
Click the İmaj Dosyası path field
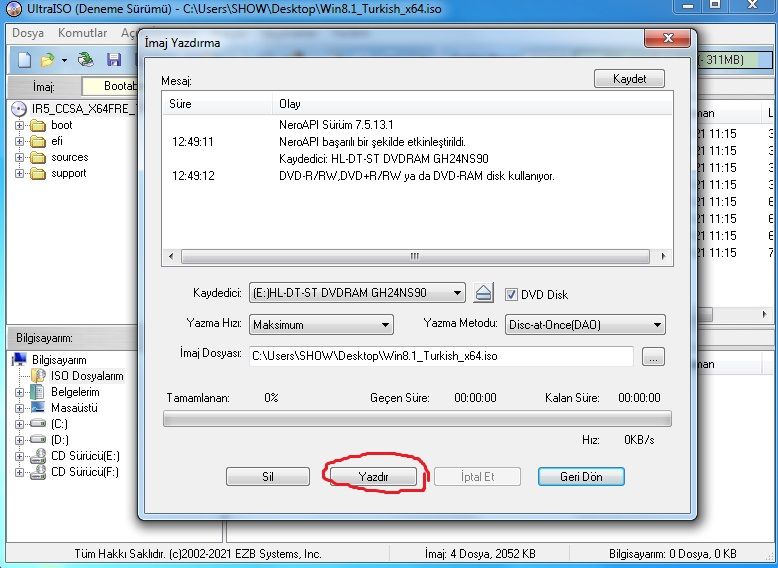coord(441,356)
